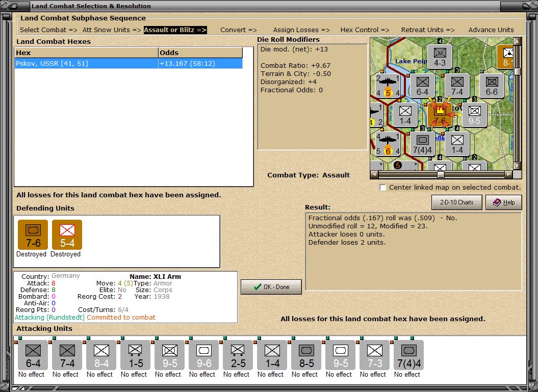This screenshot has height=392, width=538.
Task: Click the minimap vertical scrollbar thumb
Action: pyautogui.click(x=517, y=72)
